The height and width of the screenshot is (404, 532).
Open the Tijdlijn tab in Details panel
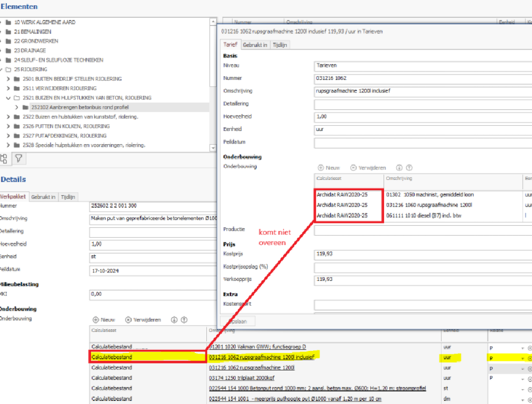pos(68,197)
